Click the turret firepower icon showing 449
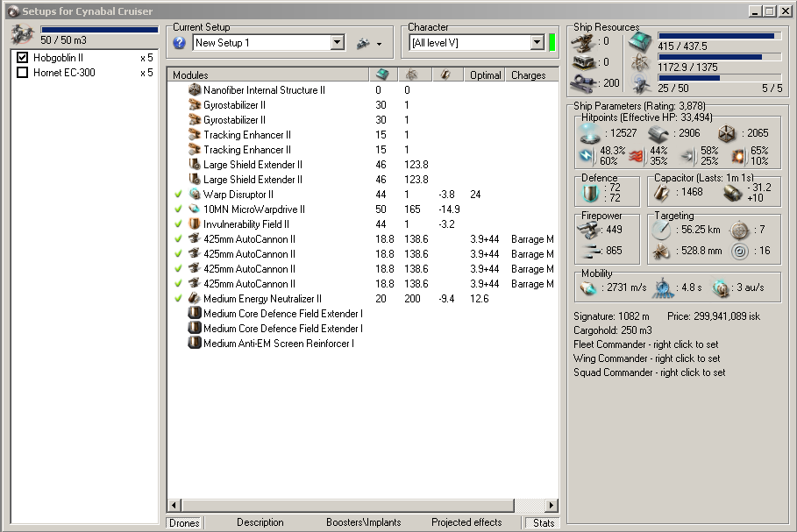The width and height of the screenshot is (797, 532). click(x=588, y=230)
